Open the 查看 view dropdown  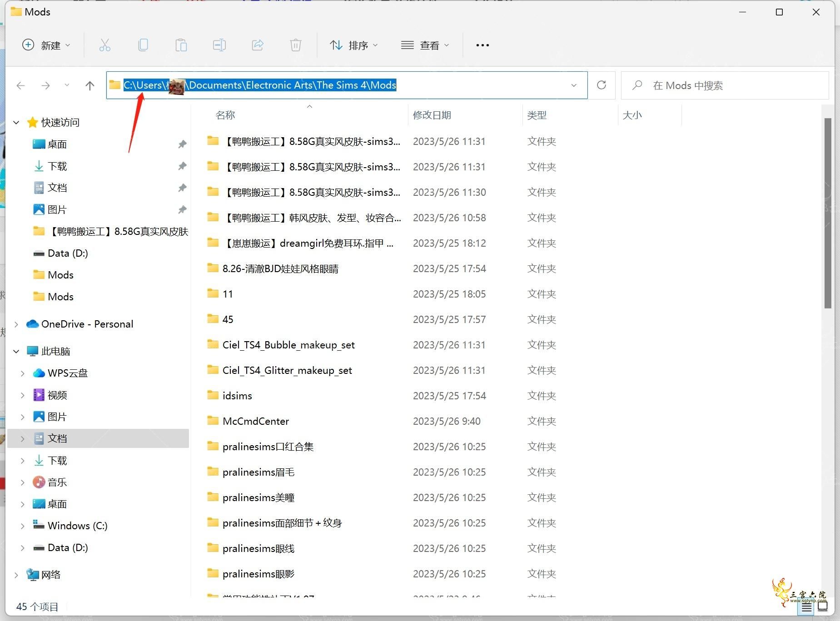[x=425, y=45]
